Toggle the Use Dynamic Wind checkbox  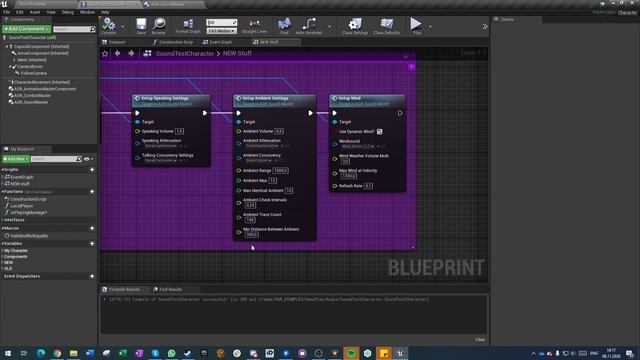click(380, 131)
